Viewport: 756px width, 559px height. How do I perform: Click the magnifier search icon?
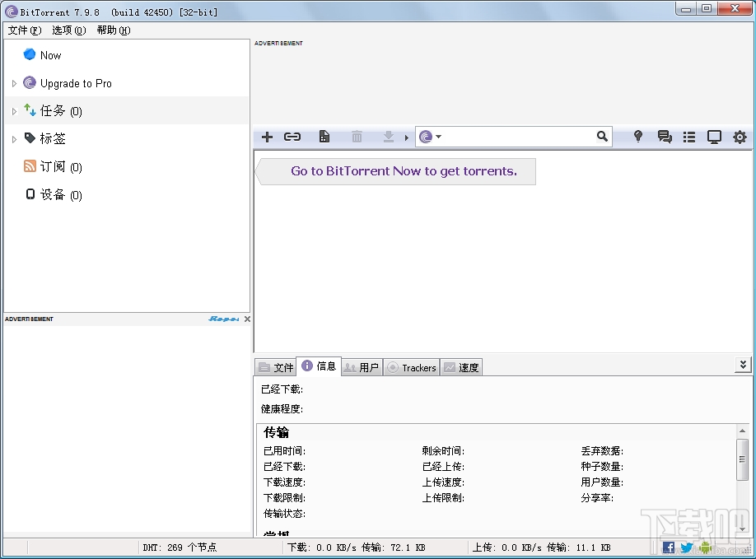pyautogui.click(x=602, y=137)
